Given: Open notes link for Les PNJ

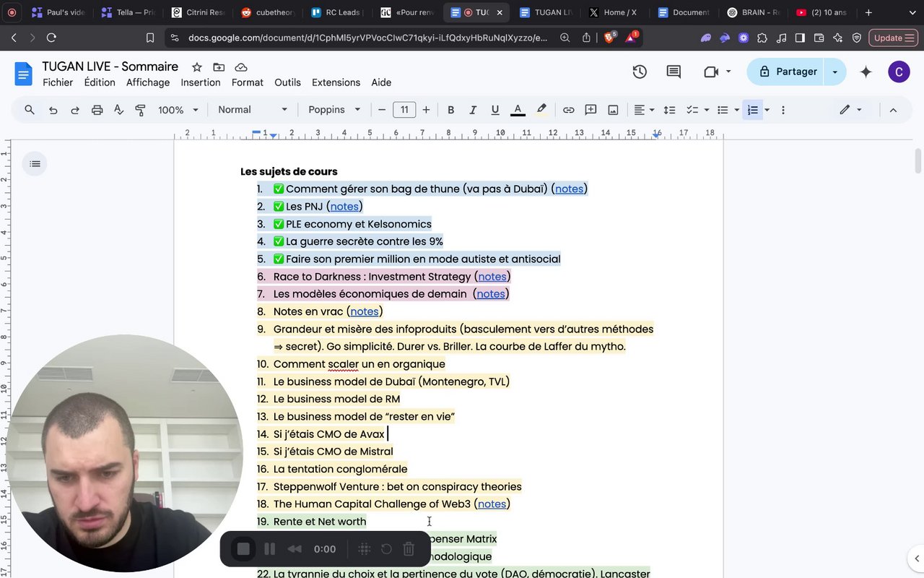Looking at the screenshot, I should [344, 207].
